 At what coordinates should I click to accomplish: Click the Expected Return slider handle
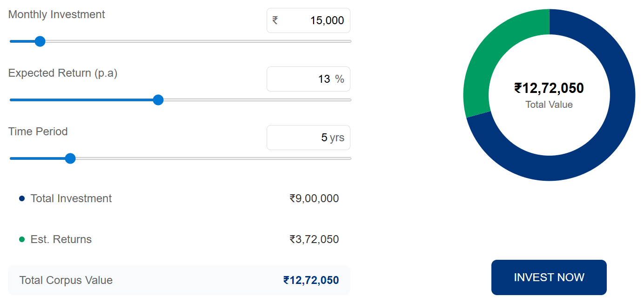(158, 100)
